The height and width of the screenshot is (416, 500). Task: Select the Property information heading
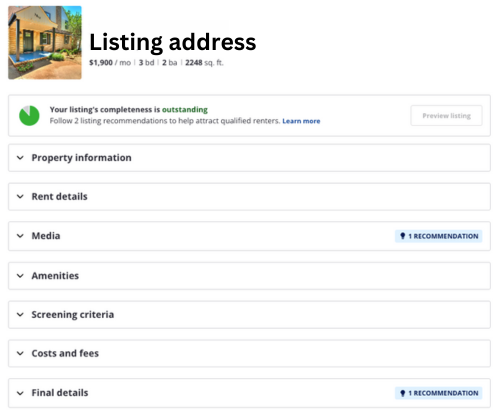[x=81, y=158]
